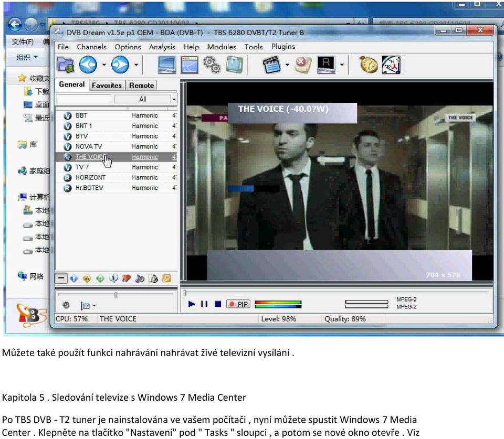Open the dropdown beside the right arrow
This screenshot has width=504, height=439.
coord(136,65)
